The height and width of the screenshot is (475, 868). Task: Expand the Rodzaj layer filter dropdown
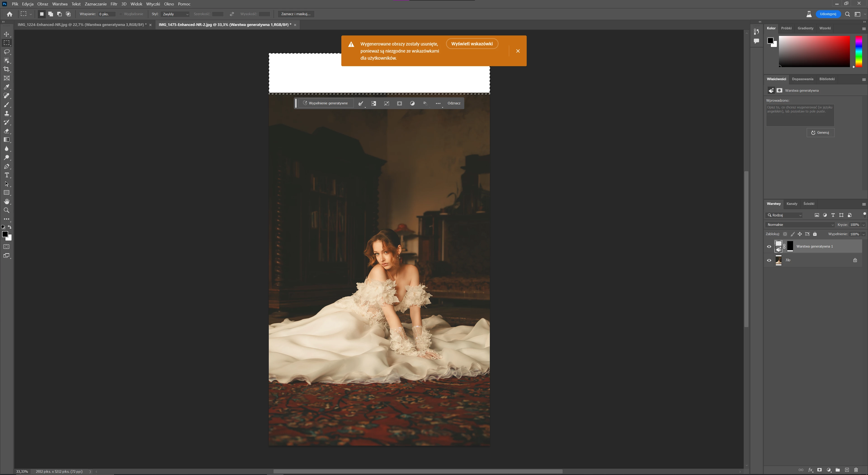pyautogui.click(x=784, y=215)
